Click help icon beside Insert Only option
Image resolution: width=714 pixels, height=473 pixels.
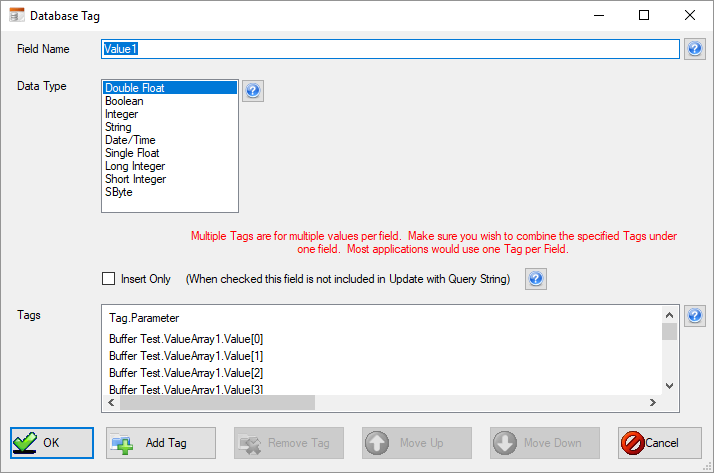[x=536, y=279]
